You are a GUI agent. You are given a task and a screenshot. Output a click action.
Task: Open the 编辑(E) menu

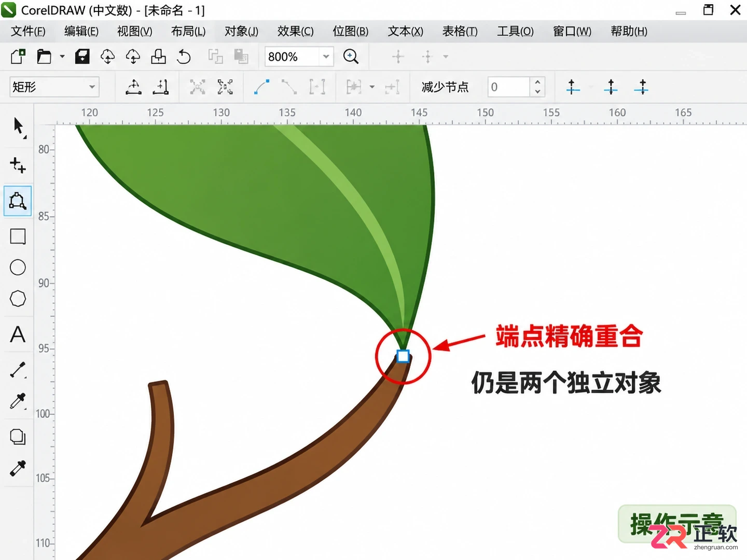coord(81,32)
